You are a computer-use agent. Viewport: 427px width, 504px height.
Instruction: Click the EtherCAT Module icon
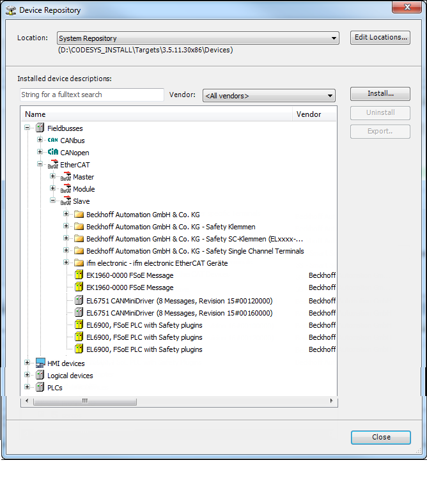(65, 189)
